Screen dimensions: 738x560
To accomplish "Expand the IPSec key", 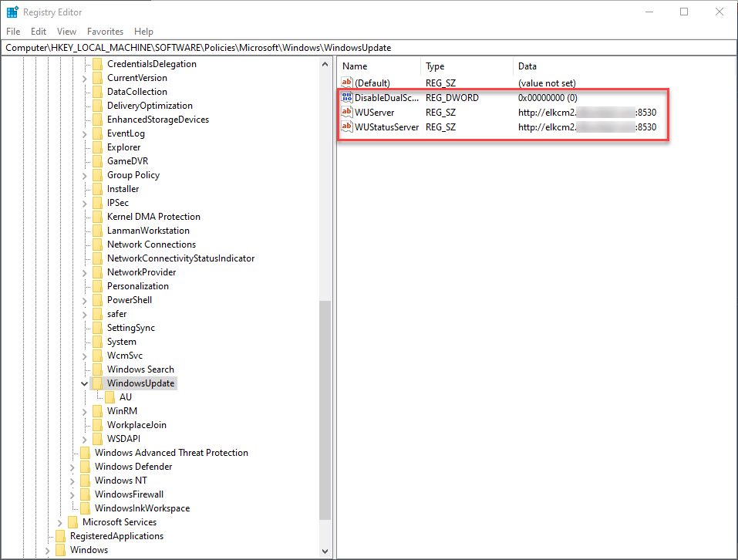I will pos(85,204).
